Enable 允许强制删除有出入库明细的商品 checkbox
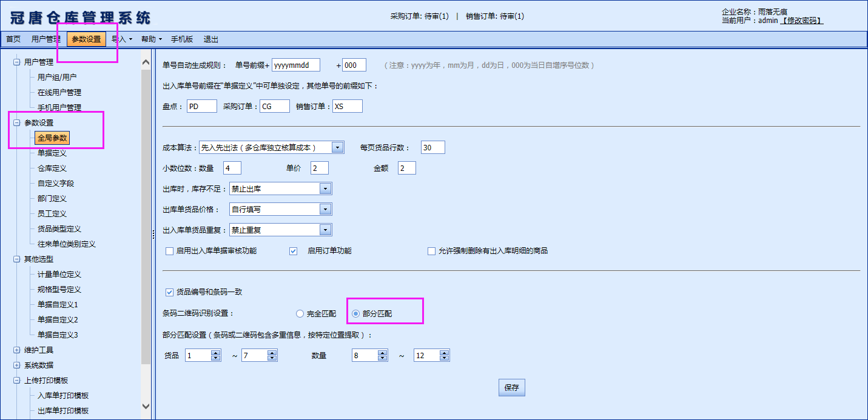The height and width of the screenshot is (420, 868). point(432,251)
